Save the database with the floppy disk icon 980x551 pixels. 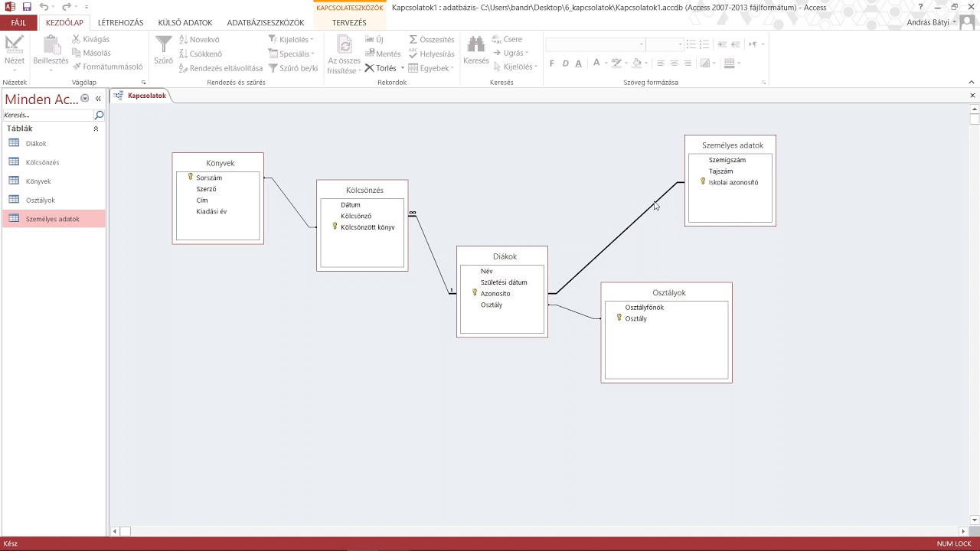[x=27, y=7]
